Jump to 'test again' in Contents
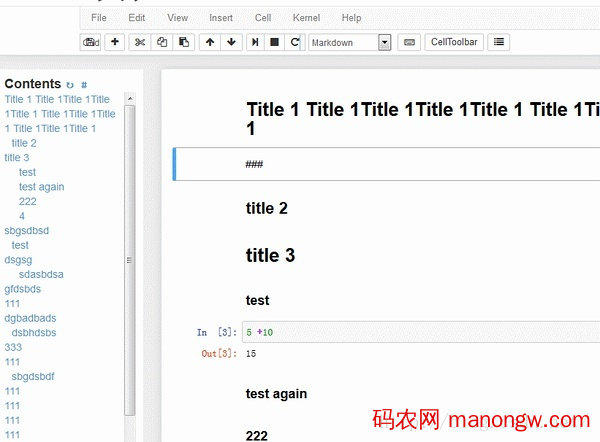 (x=41, y=187)
